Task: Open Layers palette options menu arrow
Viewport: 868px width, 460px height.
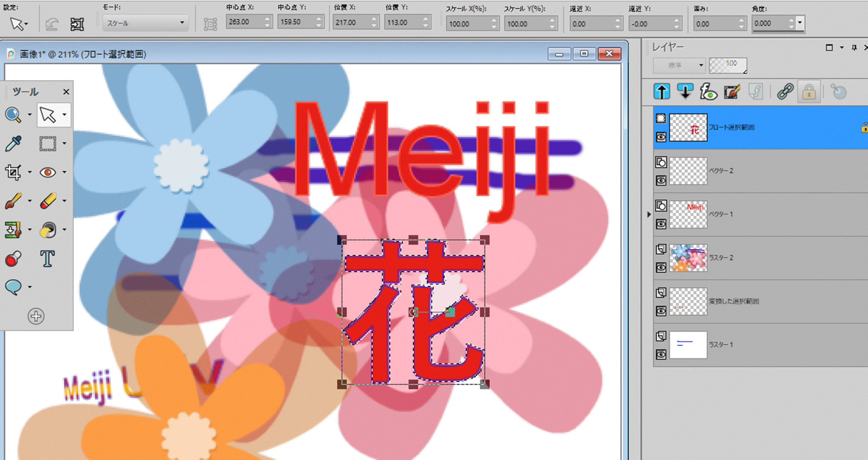Action: pos(842,47)
